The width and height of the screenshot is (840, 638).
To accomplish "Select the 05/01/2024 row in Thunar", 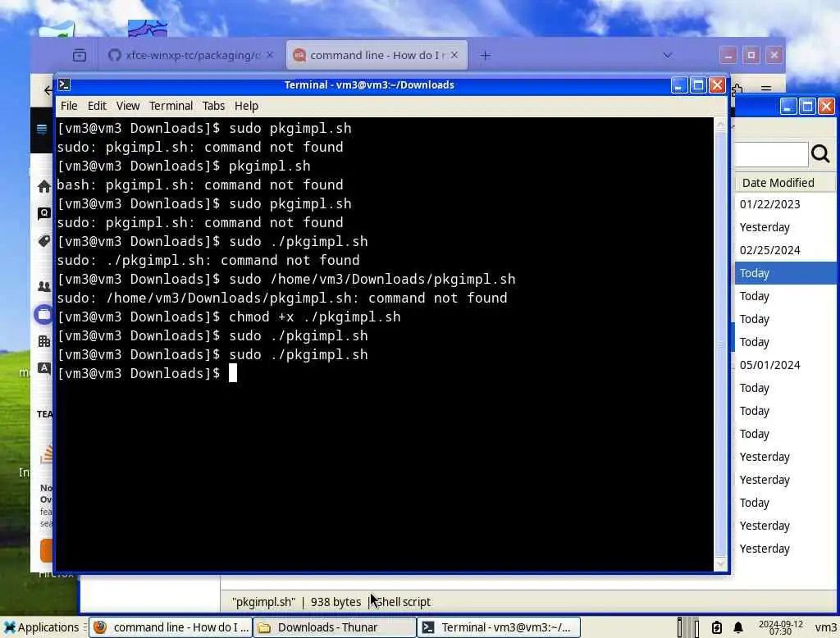I will pos(785,365).
